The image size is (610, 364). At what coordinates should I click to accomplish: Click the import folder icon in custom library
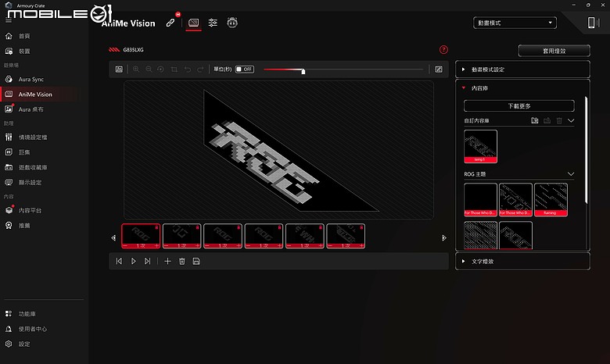[535, 120]
